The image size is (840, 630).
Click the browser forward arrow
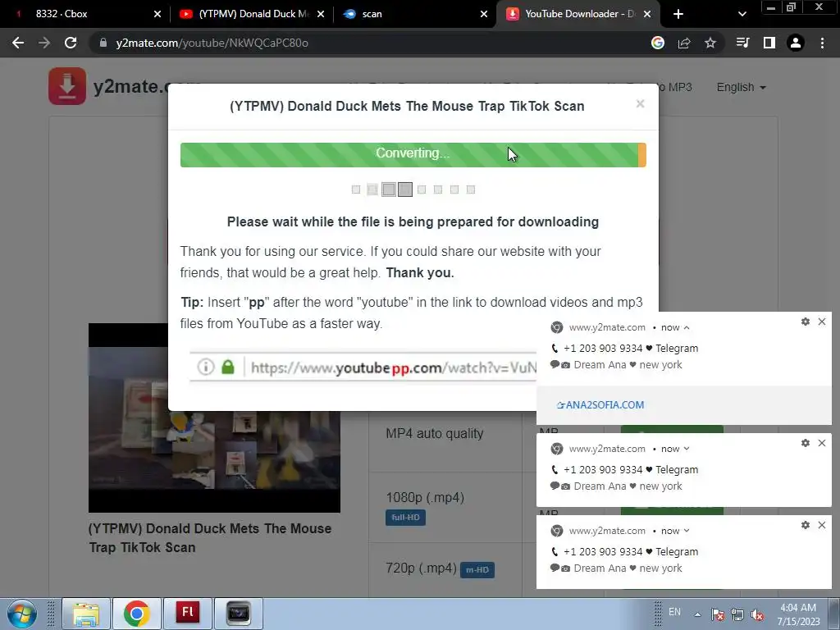[x=44, y=43]
